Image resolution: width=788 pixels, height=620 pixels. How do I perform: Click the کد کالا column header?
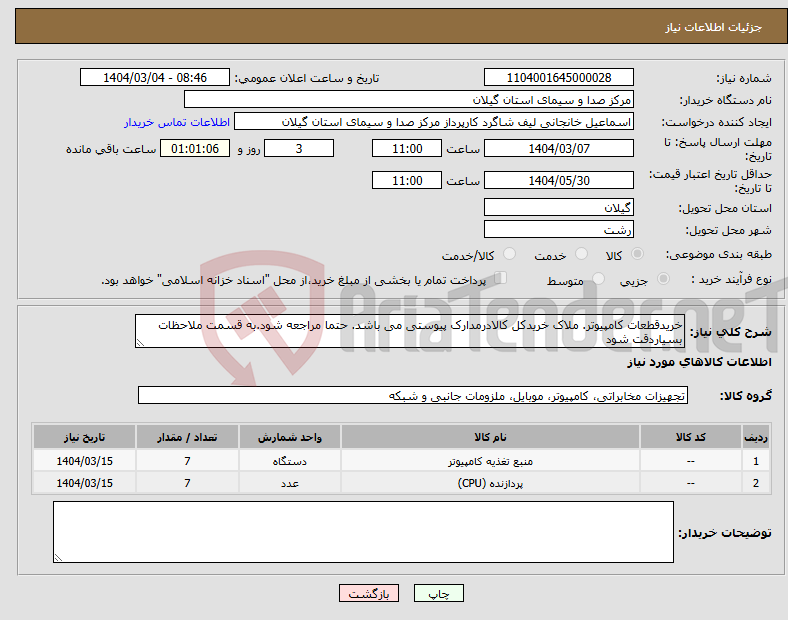(x=691, y=437)
